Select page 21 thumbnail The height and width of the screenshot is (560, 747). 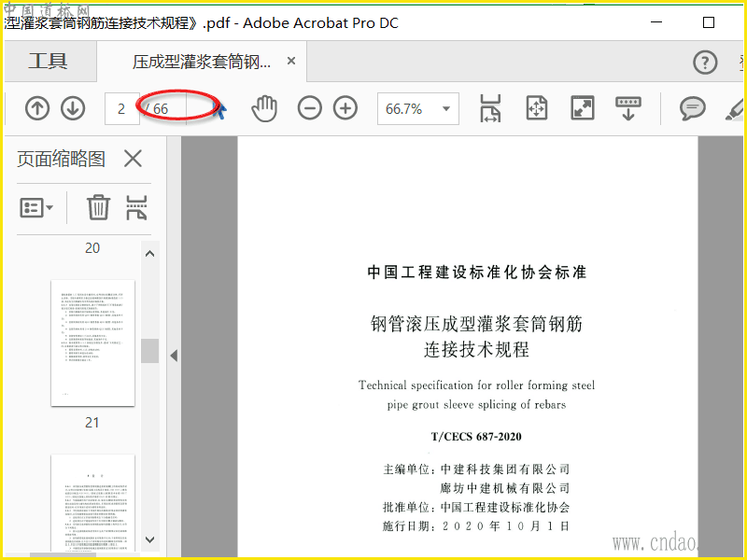(92, 343)
